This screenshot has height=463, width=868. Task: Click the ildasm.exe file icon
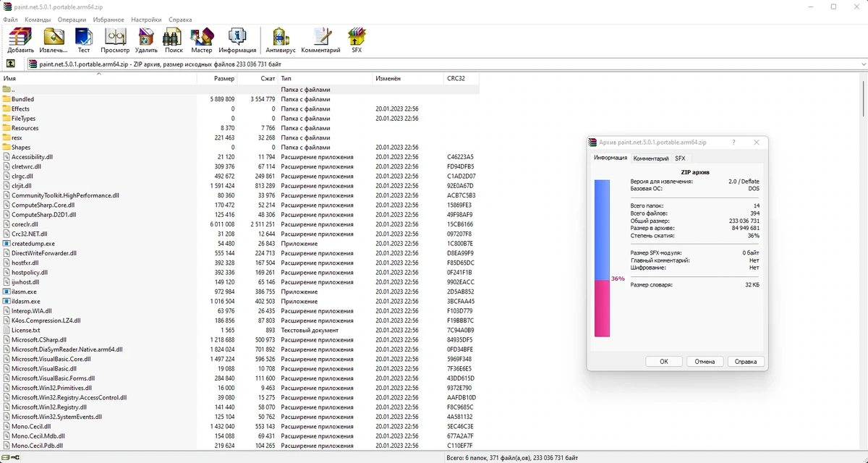point(7,301)
